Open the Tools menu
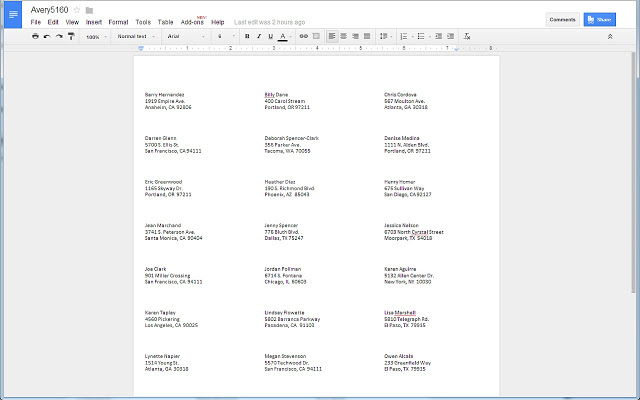Viewport: 640px width, 400px height. click(x=143, y=22)
